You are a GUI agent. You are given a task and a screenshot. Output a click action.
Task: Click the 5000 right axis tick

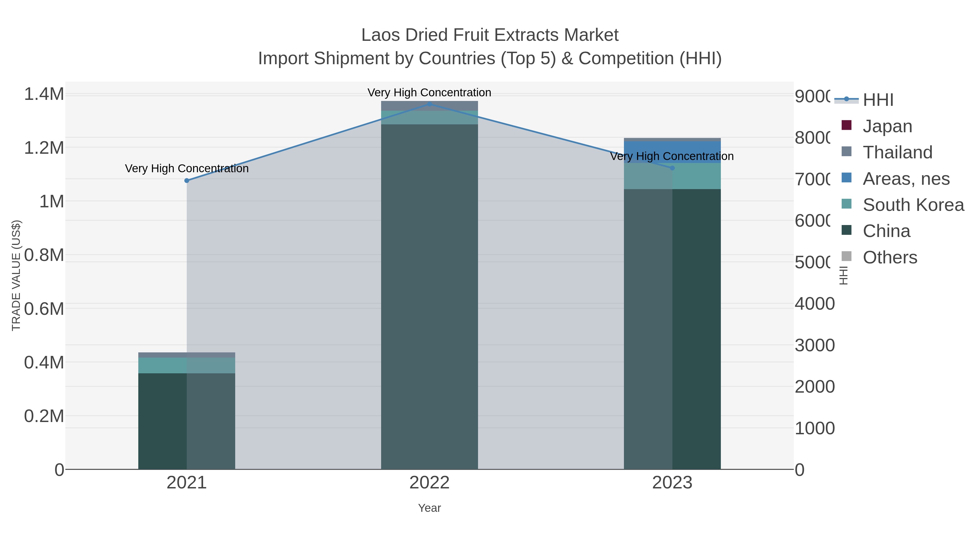point(813,262)
